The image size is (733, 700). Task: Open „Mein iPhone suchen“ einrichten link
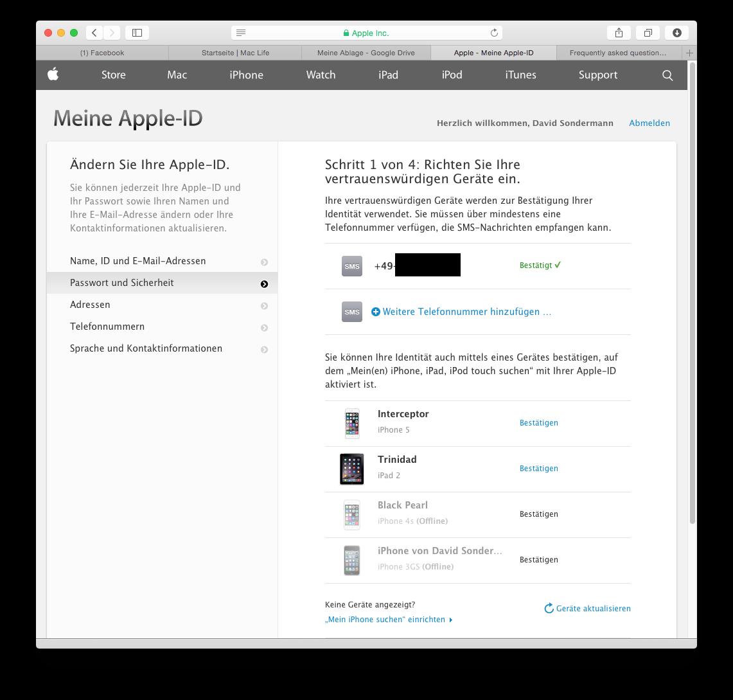point(389,620)
